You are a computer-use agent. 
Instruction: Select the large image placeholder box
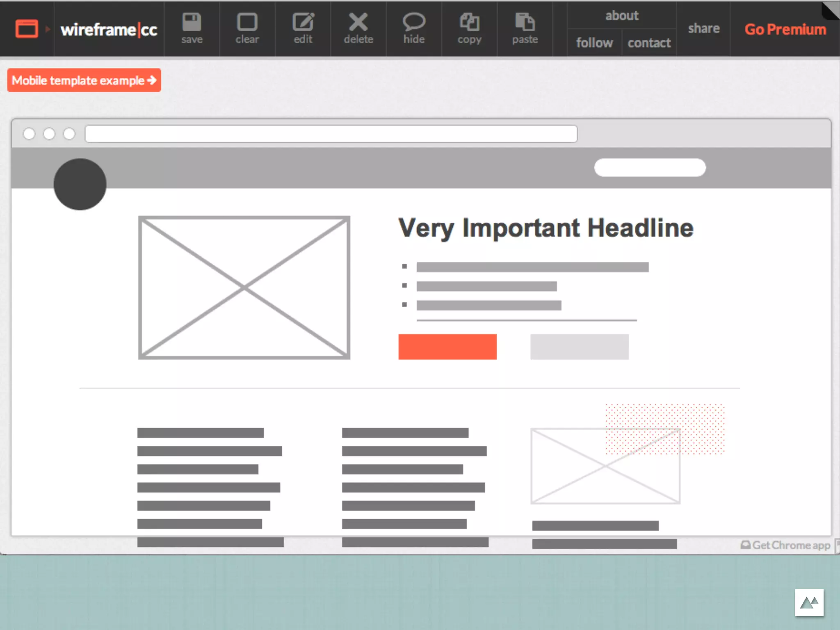pos(244,288)
